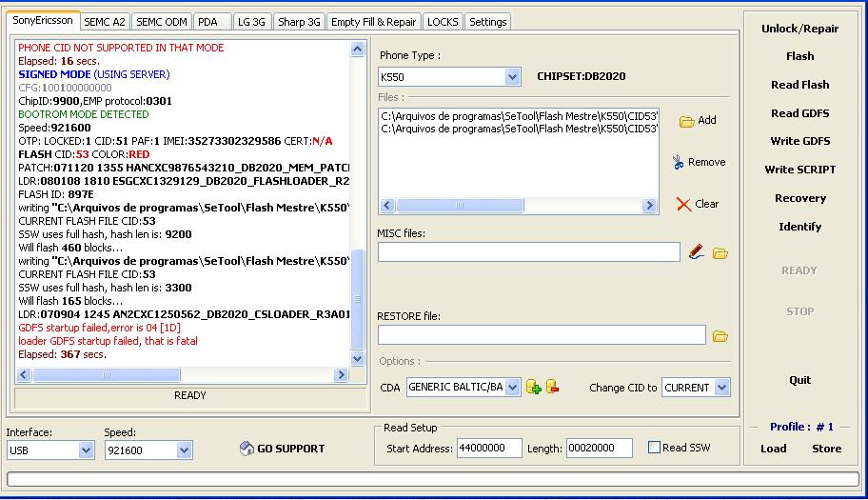Click the GO SUPPORT icon
This screenshot has width=868, height=500.
click(x=247, y=448)
